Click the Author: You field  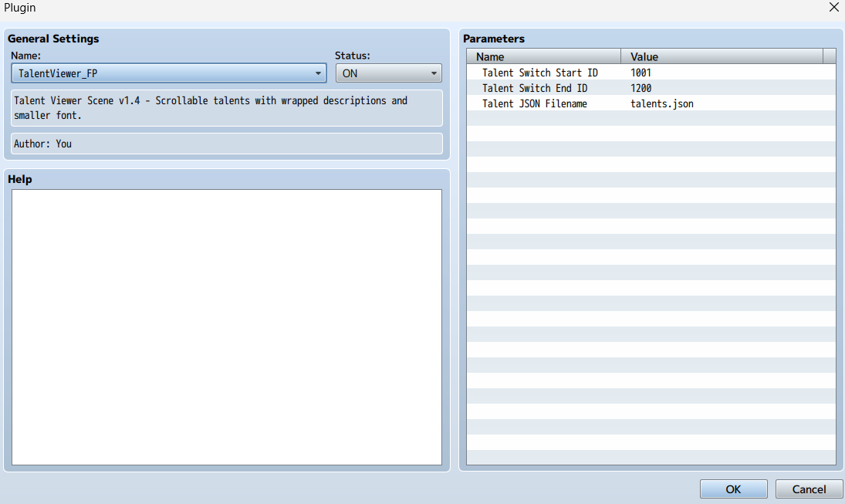pos(226,144)
